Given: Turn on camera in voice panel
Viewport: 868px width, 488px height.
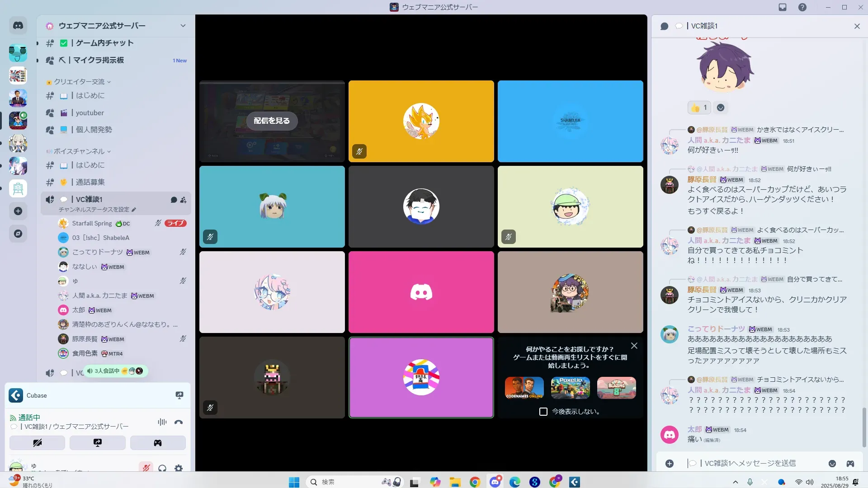Looking at the screenshot, I should point(38,443).
